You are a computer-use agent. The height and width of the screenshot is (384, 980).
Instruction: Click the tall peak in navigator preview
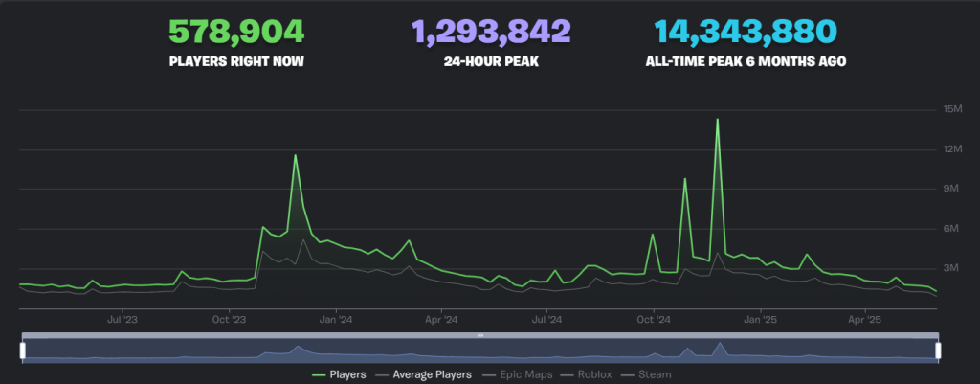(x=719, y=344)
